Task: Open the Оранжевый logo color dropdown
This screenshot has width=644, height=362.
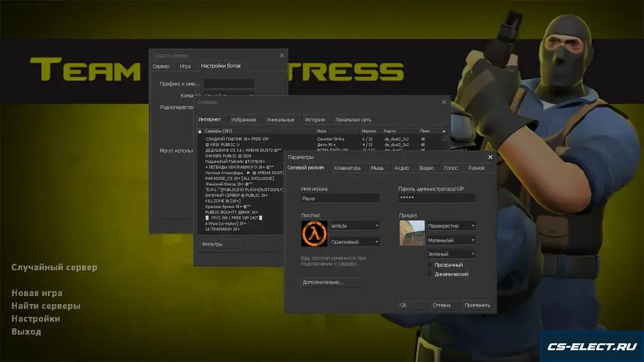Action: coord(355,242)
